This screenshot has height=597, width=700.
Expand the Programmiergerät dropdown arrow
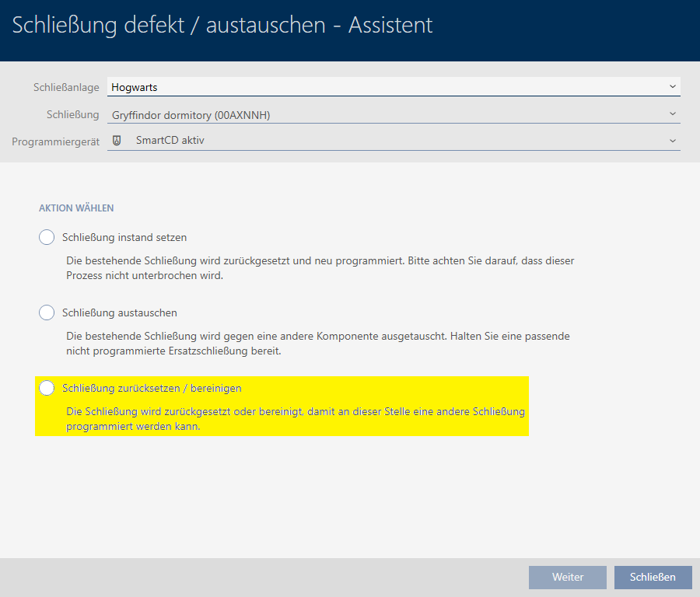click(x=672, y=141)
